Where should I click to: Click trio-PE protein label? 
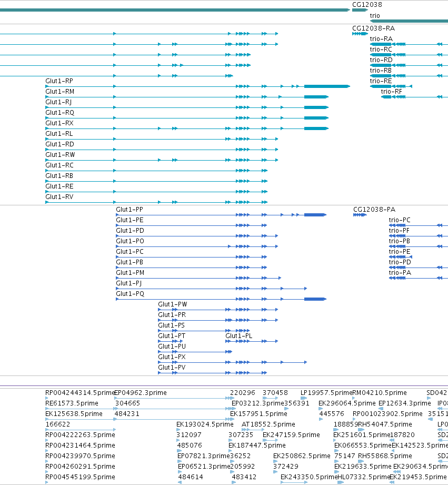point(400,252)
